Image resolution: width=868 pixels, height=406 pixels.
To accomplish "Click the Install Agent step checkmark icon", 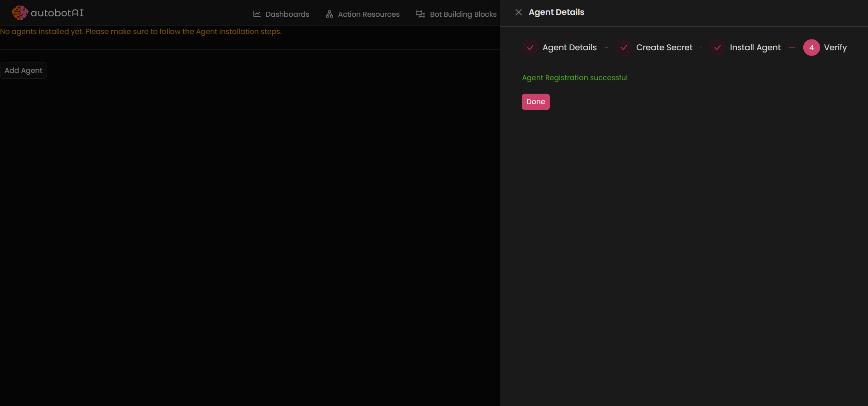I will click(x=718, y=48).
